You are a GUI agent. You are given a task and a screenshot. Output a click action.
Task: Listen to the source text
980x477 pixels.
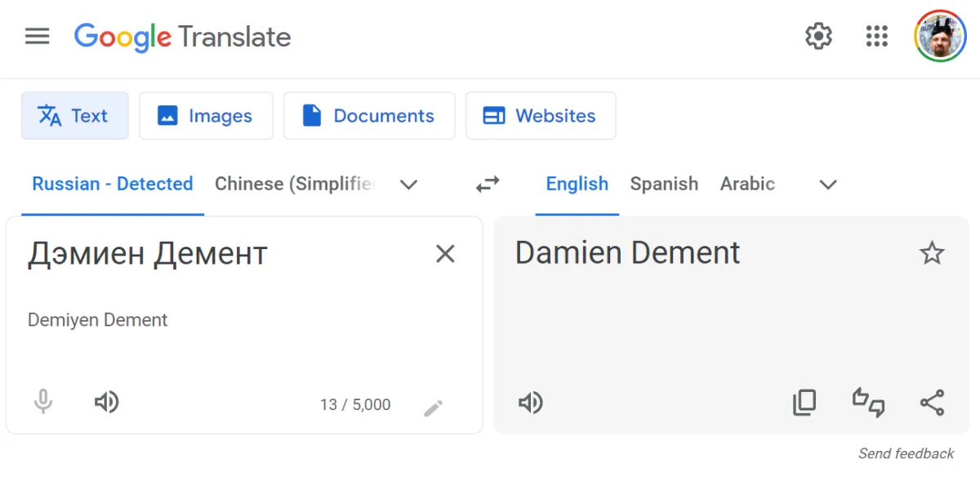(107, 402)
